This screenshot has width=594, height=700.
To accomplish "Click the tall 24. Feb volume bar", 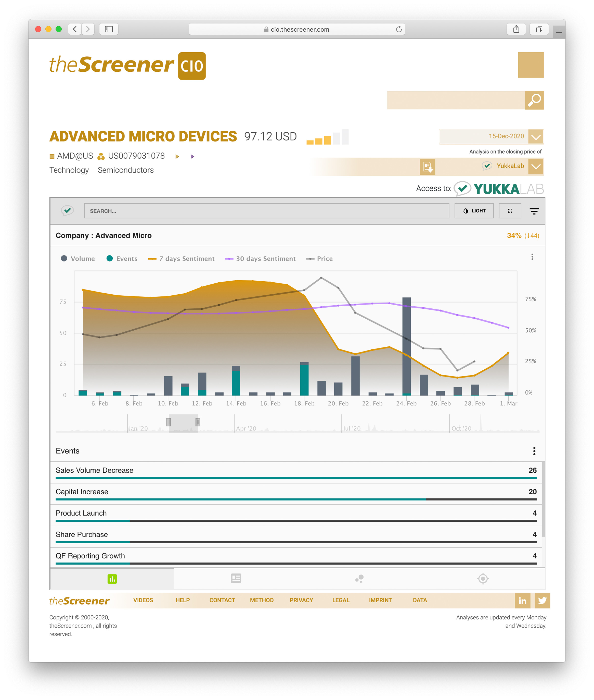I will [406, 346].
